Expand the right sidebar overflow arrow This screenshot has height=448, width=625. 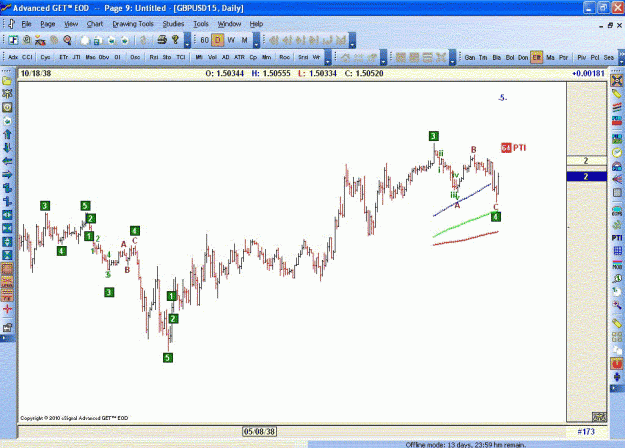[617, 388]
